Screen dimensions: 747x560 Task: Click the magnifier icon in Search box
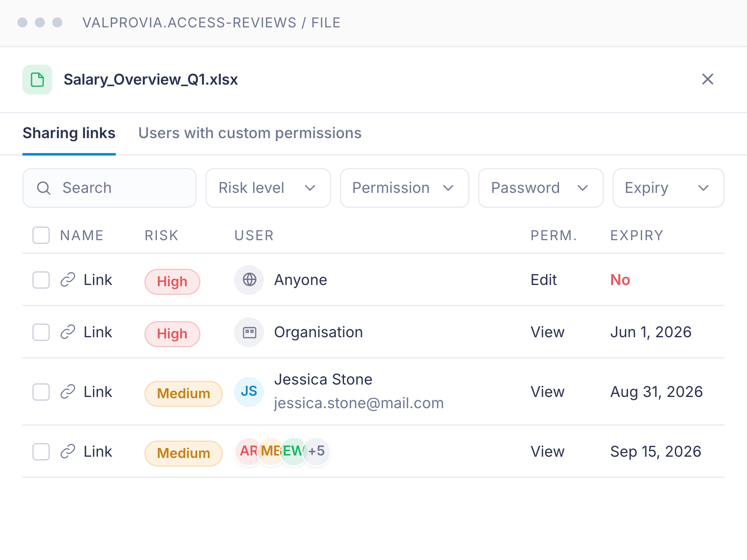(x=44, y=188)
